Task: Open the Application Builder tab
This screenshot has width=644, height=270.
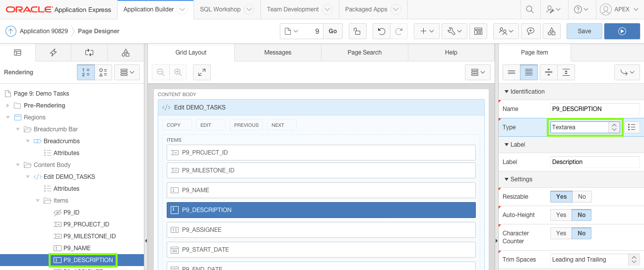Action: pyautogui.click(x=155, y=9)
